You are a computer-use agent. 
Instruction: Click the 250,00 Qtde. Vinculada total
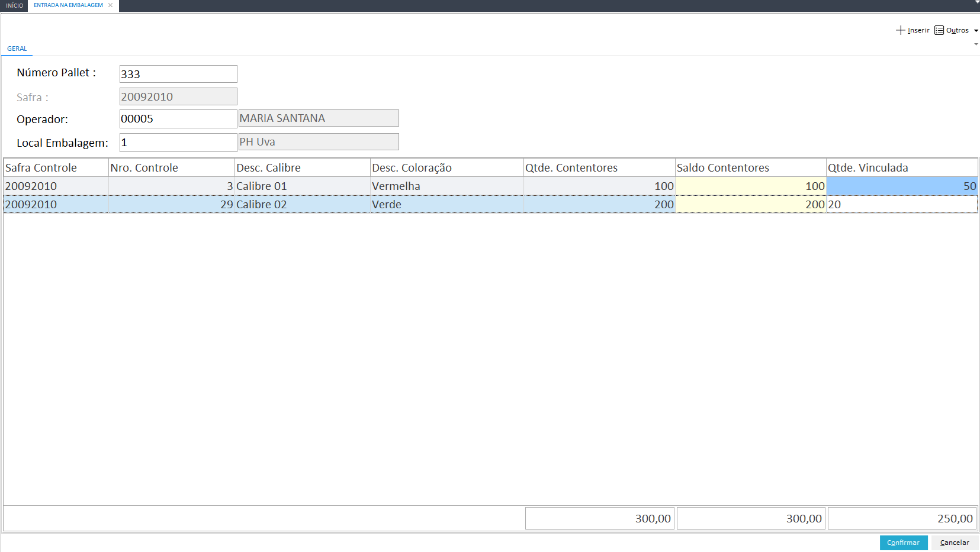point(902,518)
